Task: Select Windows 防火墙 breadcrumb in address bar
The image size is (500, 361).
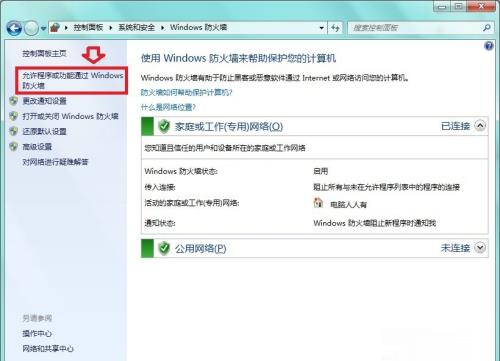Action: click(198, 27)
